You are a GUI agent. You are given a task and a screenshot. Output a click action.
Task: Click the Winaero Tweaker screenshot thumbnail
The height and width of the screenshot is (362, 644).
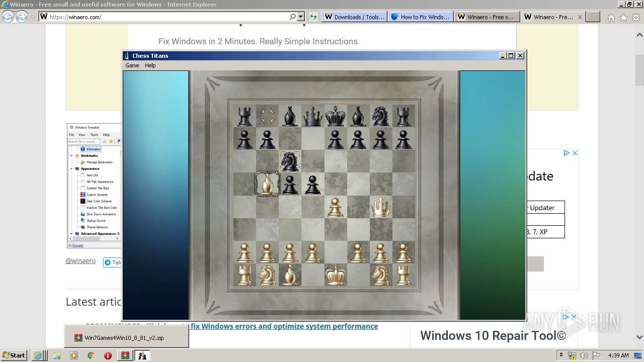tap(94, 186)
